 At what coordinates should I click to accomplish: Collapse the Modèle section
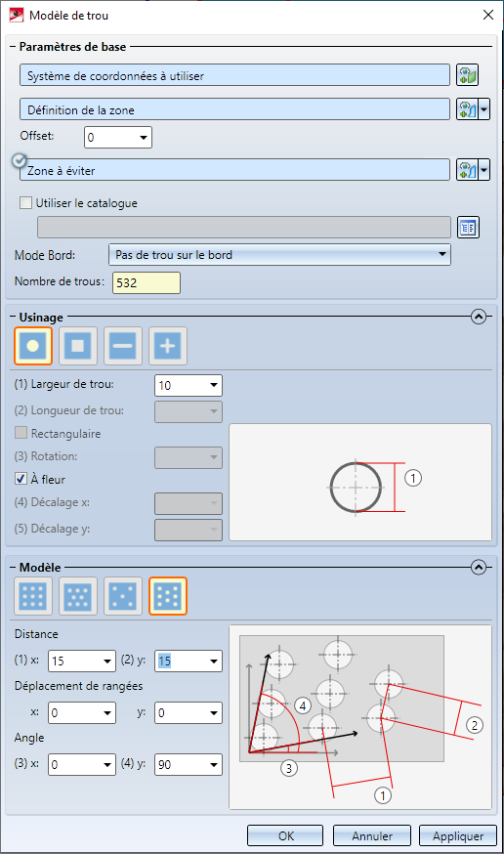[479, 567]
